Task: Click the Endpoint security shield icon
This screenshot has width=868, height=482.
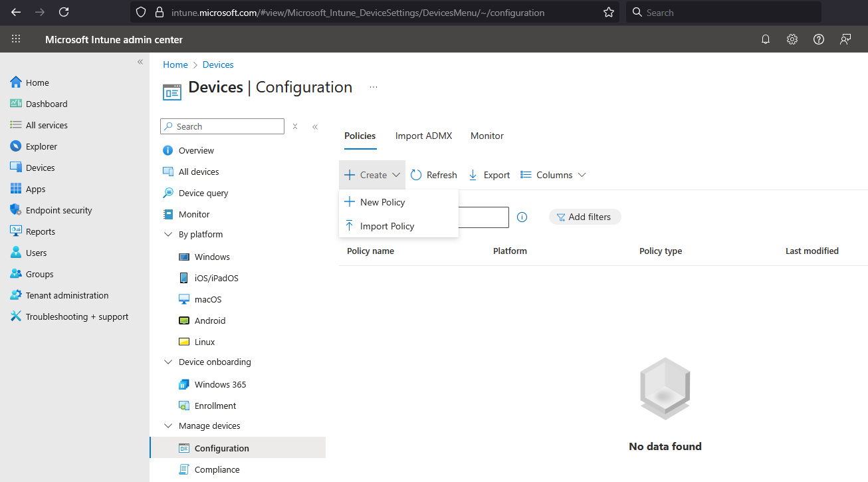Action: coord(16,210)
